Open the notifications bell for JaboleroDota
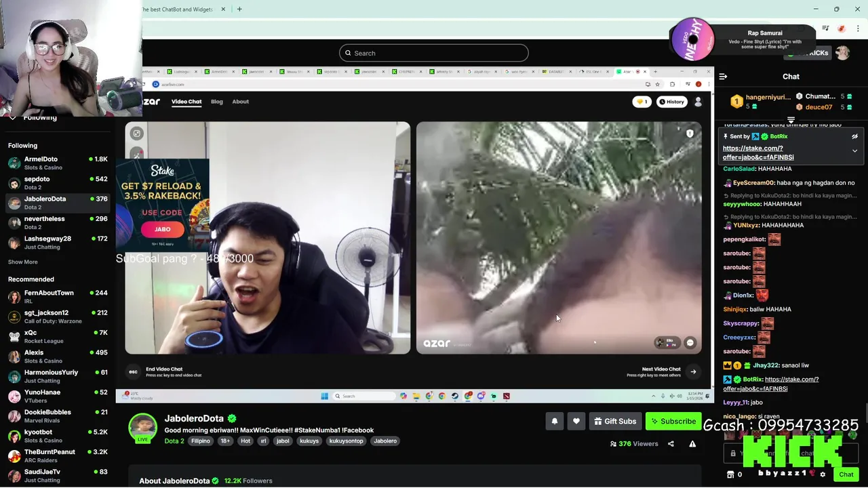The image size is (868, 488). tap(555, 422)
